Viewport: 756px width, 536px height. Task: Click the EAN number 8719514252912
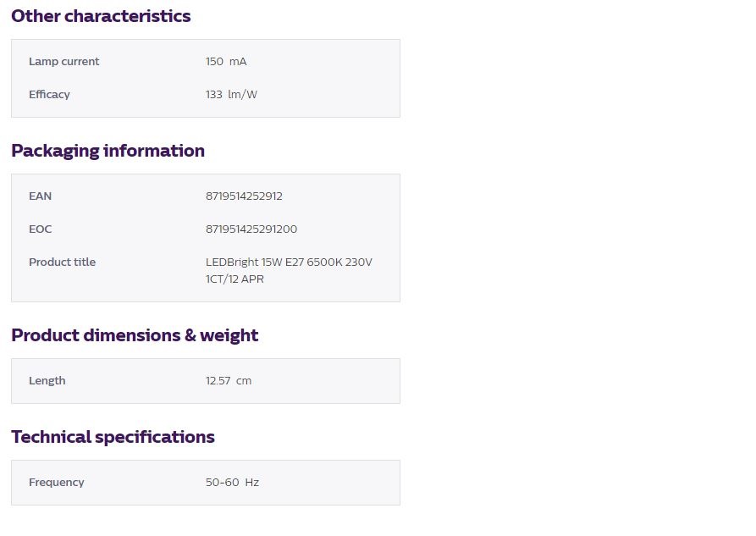click(x=244, y=196)
